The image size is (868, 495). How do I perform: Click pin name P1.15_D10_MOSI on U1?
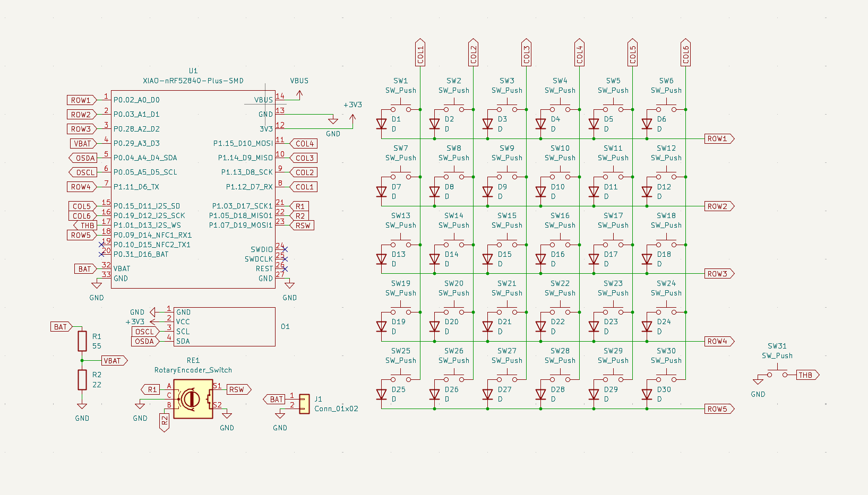pyautogui.click(x=243, y=143)
